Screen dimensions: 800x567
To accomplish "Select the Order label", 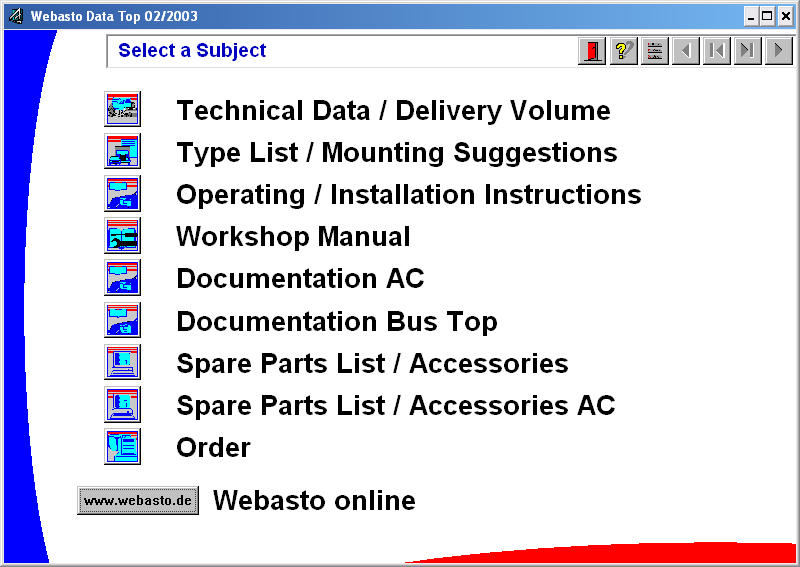I will point(213,448).
